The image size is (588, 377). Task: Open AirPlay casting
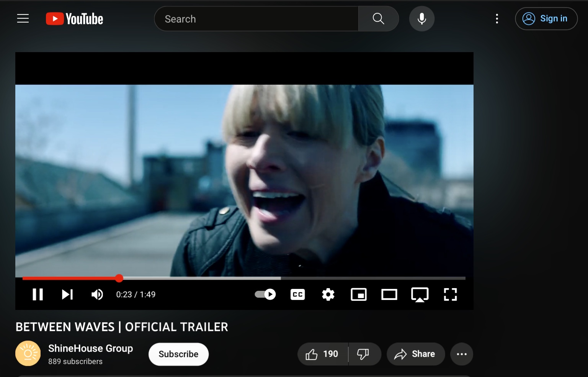(x=420, y=295)
